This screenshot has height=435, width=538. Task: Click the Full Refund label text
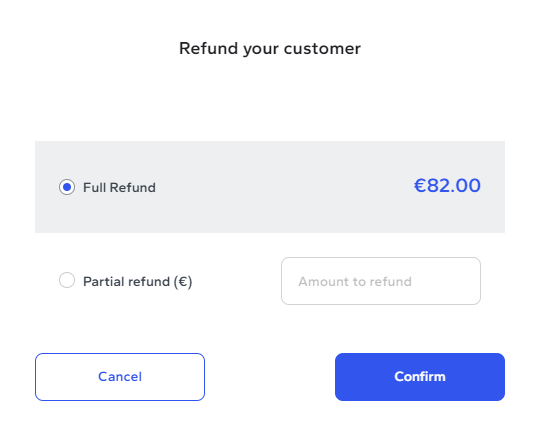click(x=119, y=188)
